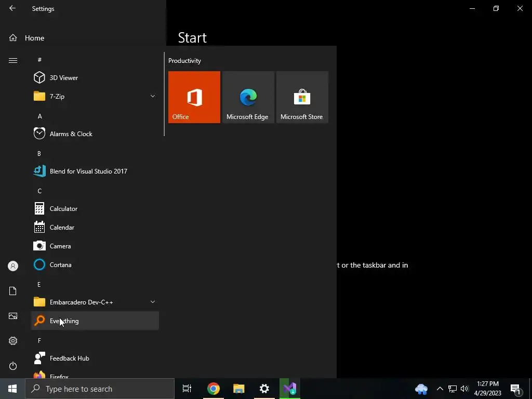Open Google Chrome from taskbar
The width and height of the screenshot is (532, 399).
(214, 389)
